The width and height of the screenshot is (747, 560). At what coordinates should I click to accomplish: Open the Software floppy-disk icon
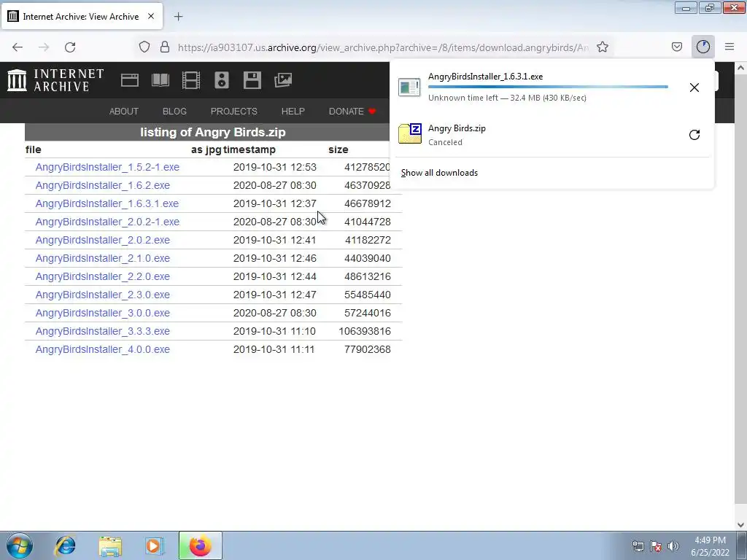tap(252, 80)
